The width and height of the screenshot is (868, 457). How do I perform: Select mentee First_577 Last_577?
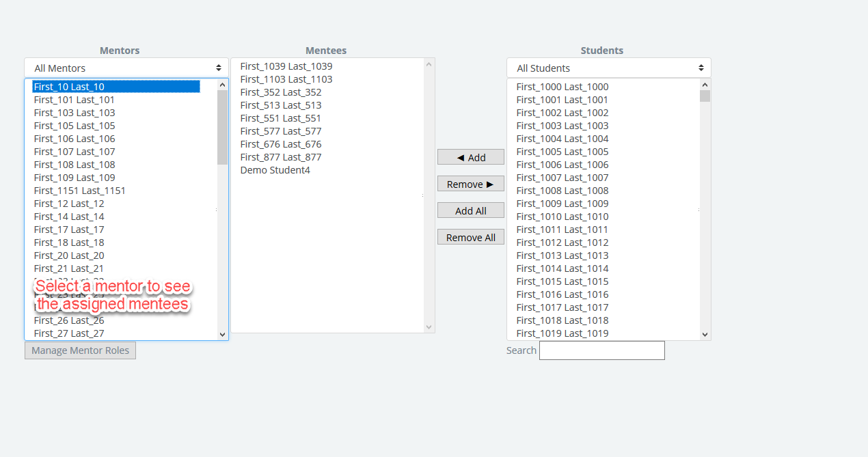tap(281, 131)
